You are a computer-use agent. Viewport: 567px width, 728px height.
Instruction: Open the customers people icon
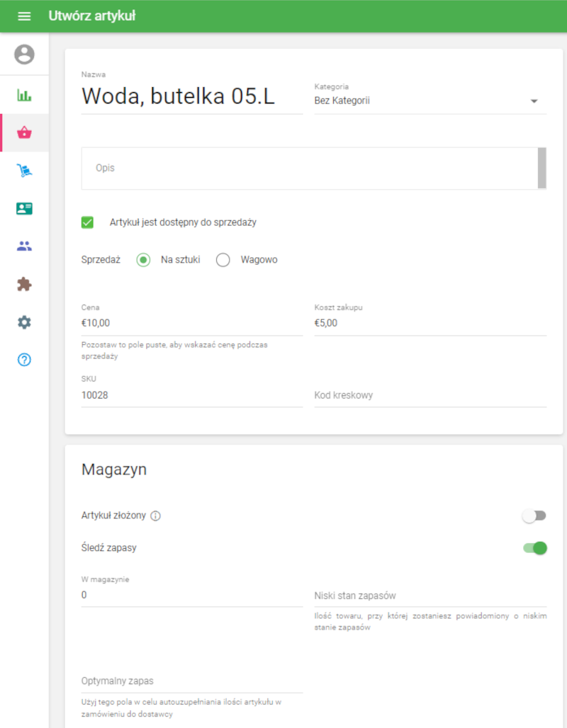24,246
